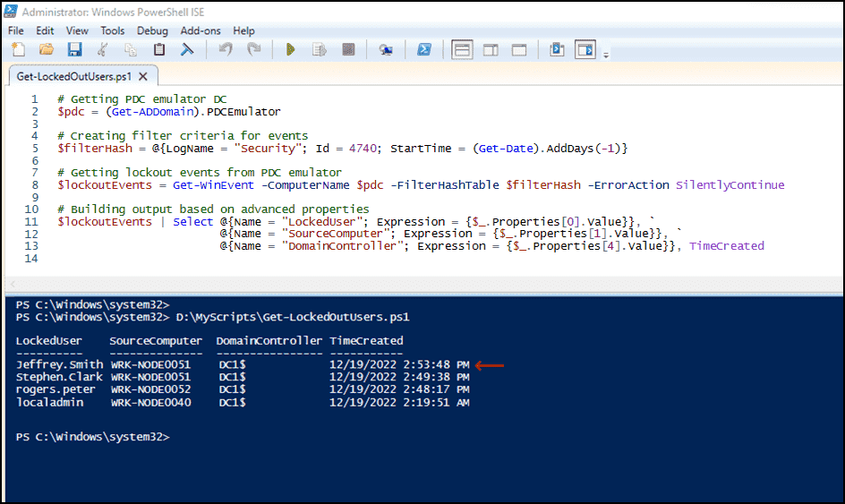Screen dimensions: 845x504
Task: Clear the console pane icon
Action: click(187, 50)
